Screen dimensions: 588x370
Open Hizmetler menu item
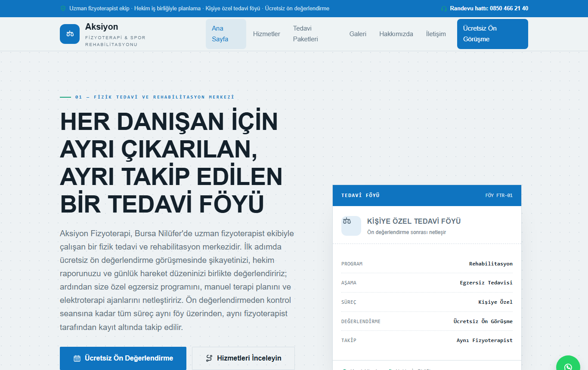(x=266, y=34)
